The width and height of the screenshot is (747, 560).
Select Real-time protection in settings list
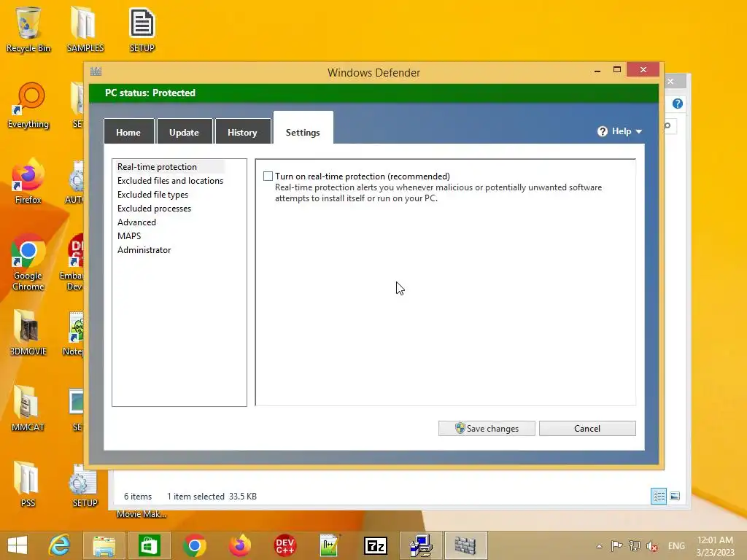point(158,167)
